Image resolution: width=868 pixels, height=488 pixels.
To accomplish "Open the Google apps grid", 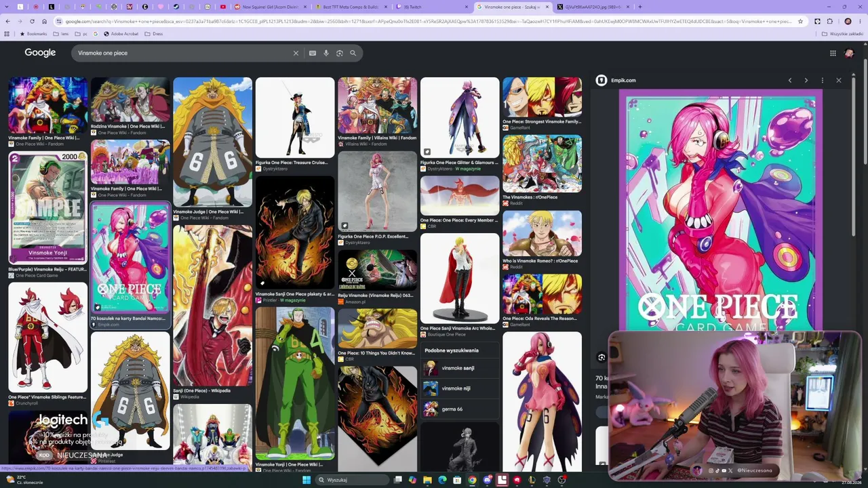I will tap(833, 53).
